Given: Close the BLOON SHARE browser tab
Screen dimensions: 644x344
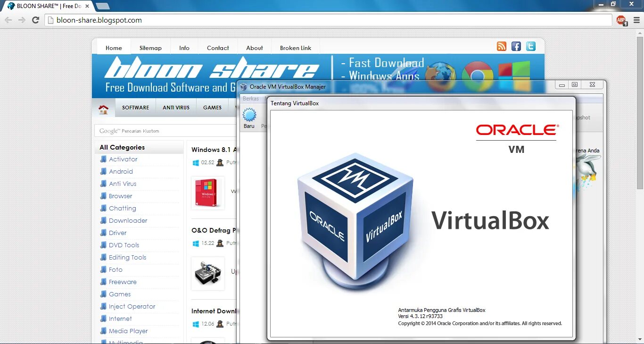Looking at the screenshot, I should click(x=87, y=6).
